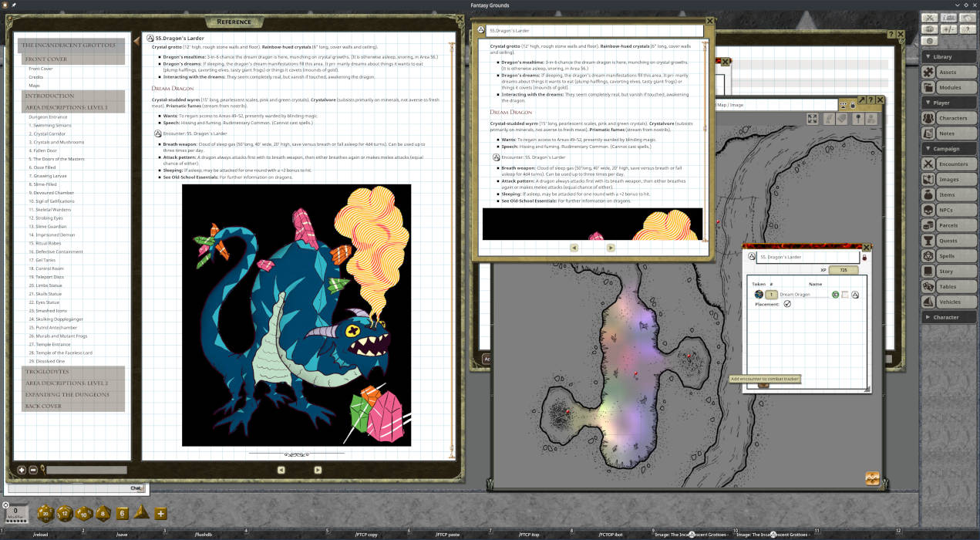This screenshot has height=540, width=980.
Task: Roll the d6 die
Action: 122,513
